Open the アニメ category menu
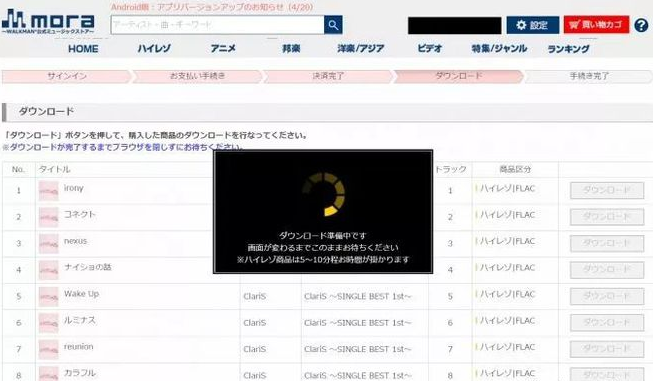Screen dimensions: 653x381 (223, 48)
